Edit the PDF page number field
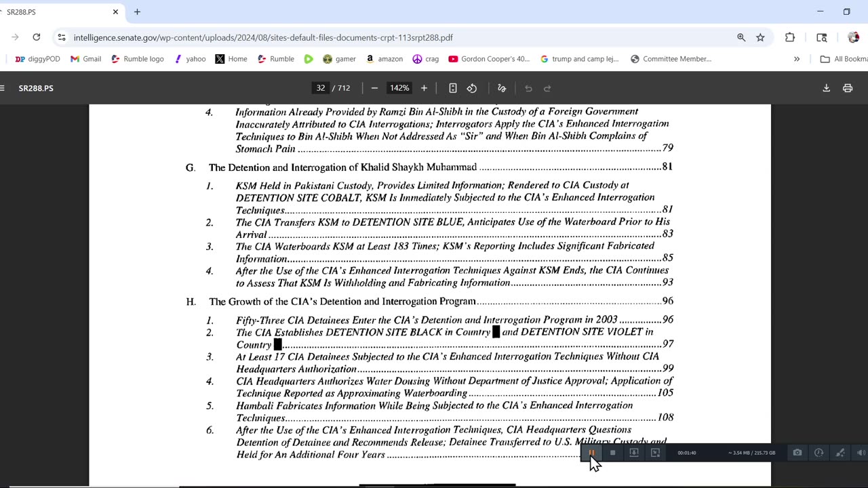 click(321, 88)
